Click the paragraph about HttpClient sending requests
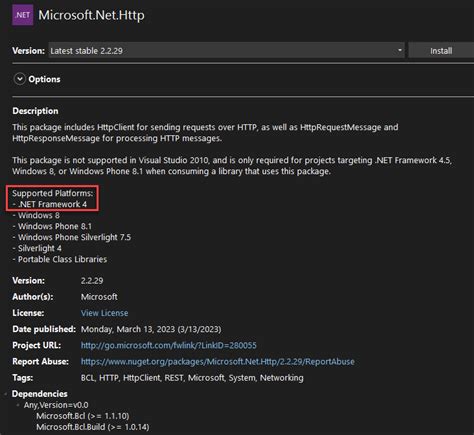The image size is (474, 435). point(205,133)
